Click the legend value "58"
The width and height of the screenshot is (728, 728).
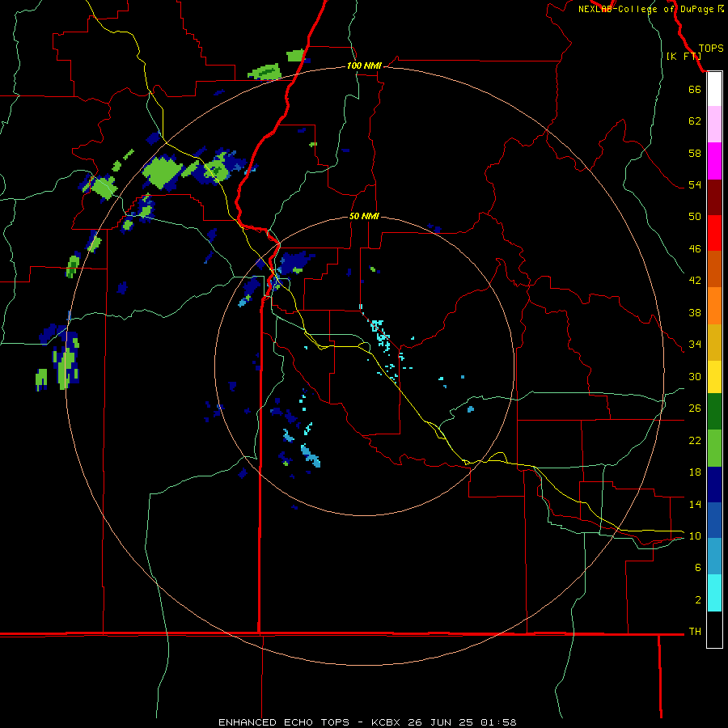point(695,153)
